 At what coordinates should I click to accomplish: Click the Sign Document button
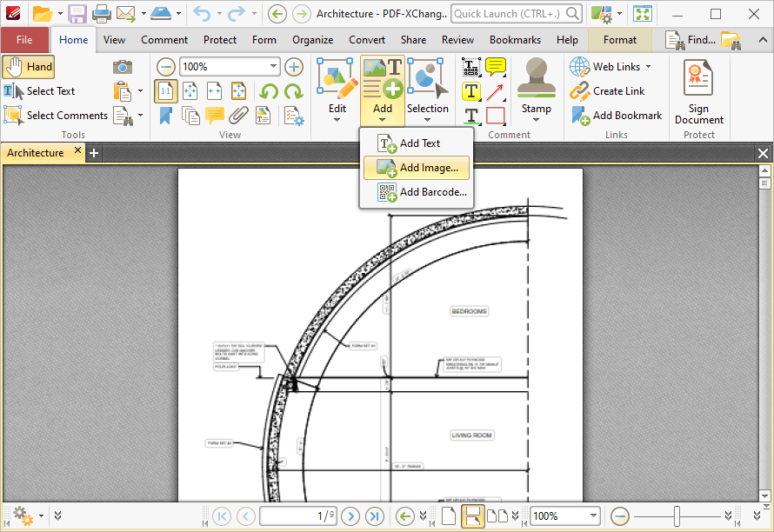coord(698,91)
